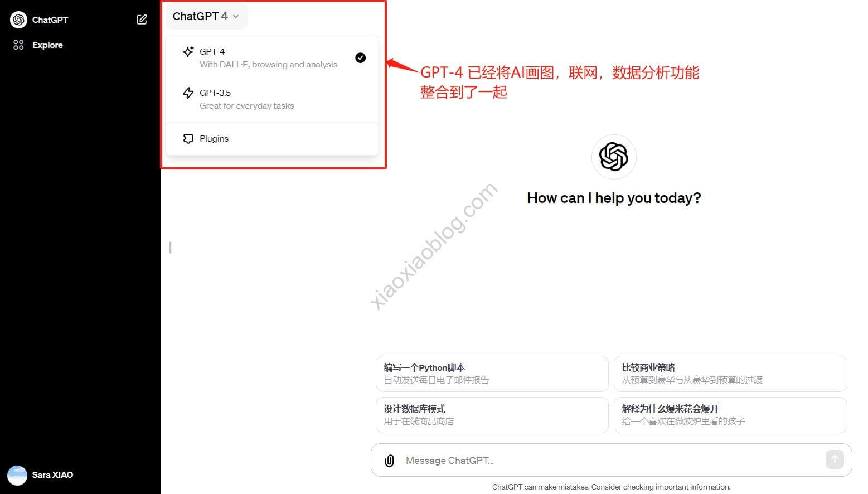Attach a file with paperclip icon
This screenshot has height=494, width=868.
click(390, 461)
